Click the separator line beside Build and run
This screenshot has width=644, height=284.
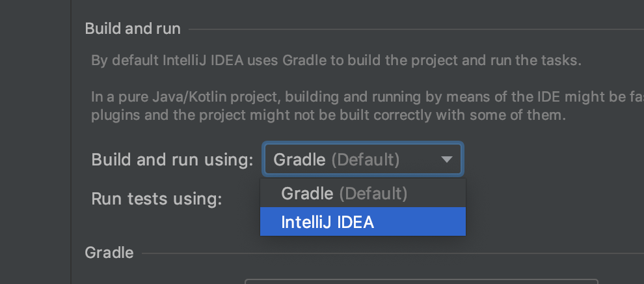[x=416, y=29]
